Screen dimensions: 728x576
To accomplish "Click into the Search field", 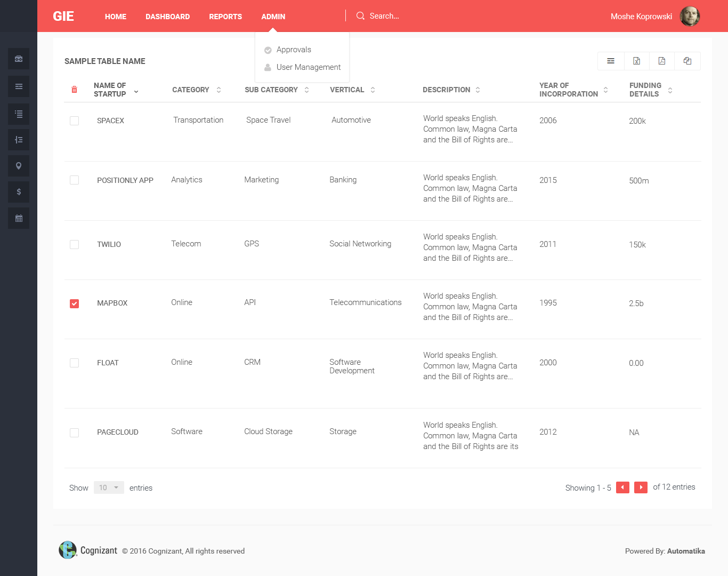I will click(384, 16).
